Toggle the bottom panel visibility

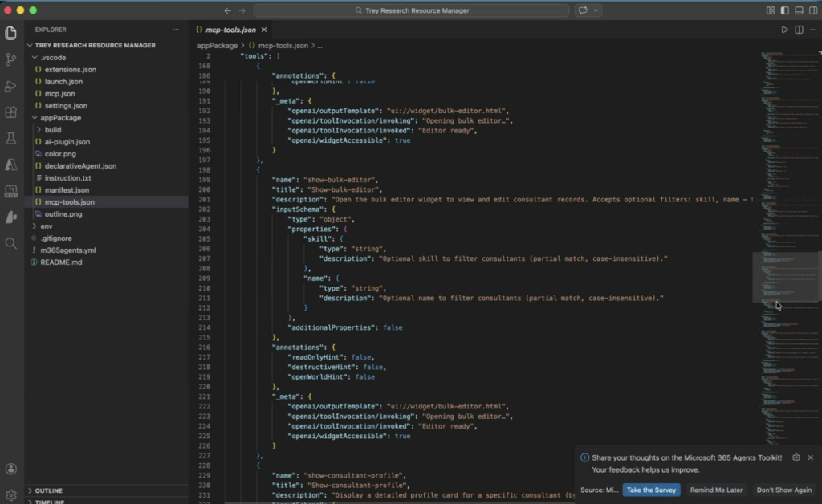coord(799,10)
